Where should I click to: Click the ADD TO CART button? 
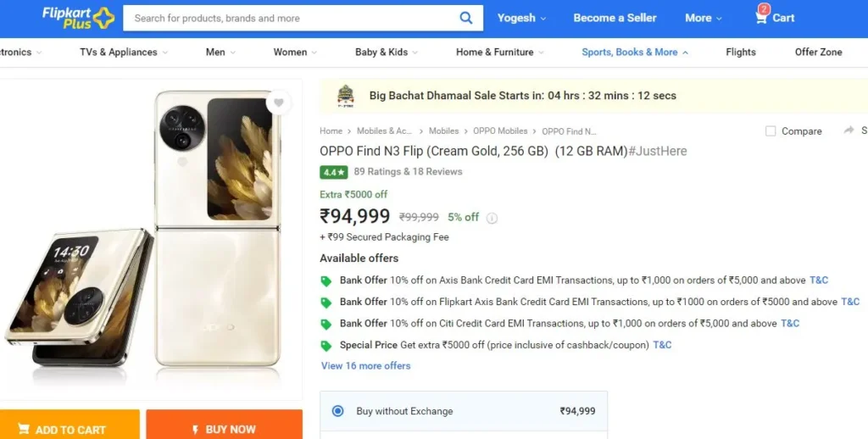[70, 425]
